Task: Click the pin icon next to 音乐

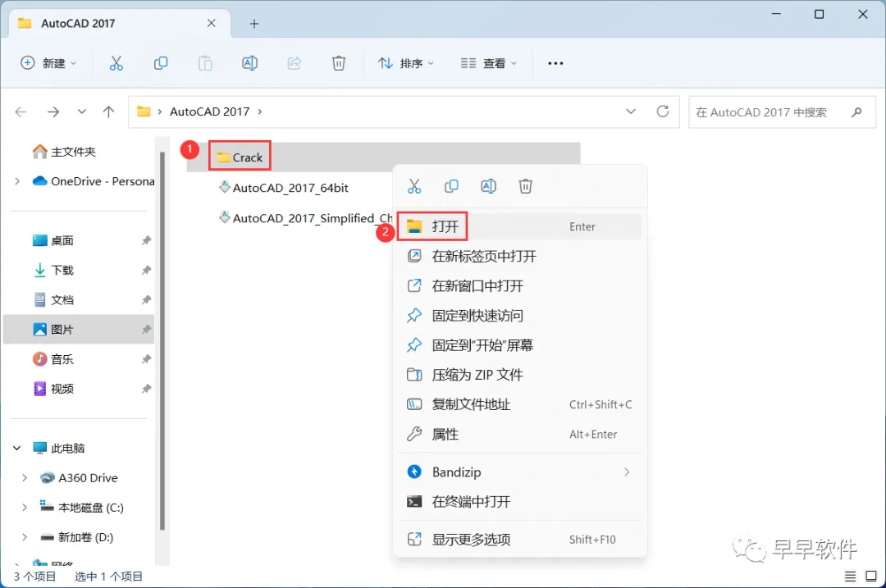Action: point(146,359)
